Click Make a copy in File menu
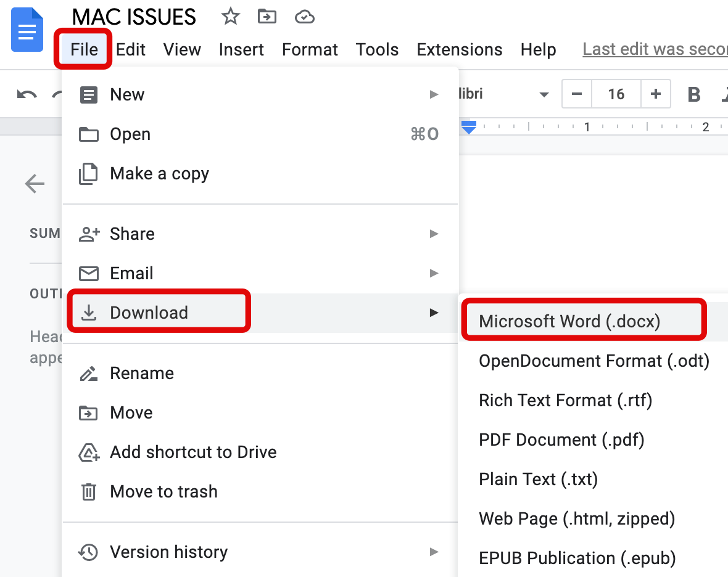 point(159,174)
